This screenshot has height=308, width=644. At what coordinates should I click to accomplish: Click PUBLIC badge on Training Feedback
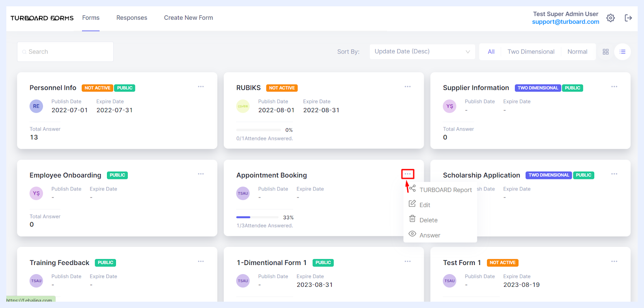(105, 263)
